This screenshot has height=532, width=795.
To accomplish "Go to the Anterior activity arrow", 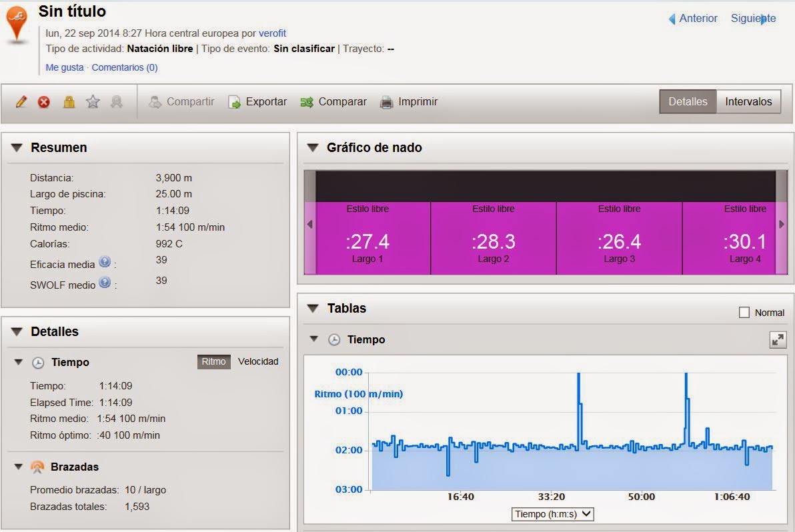I will pos(672,19).
